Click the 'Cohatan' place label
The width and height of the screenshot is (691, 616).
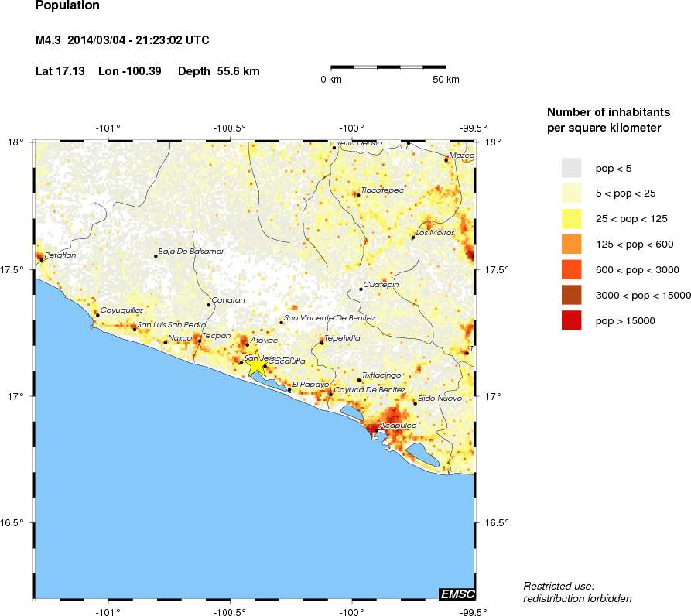click(228, 300)
